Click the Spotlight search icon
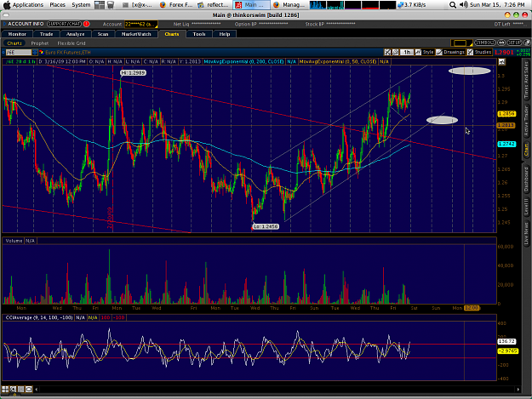The width and height of the screenshot is (532, 399). (453, 5)
